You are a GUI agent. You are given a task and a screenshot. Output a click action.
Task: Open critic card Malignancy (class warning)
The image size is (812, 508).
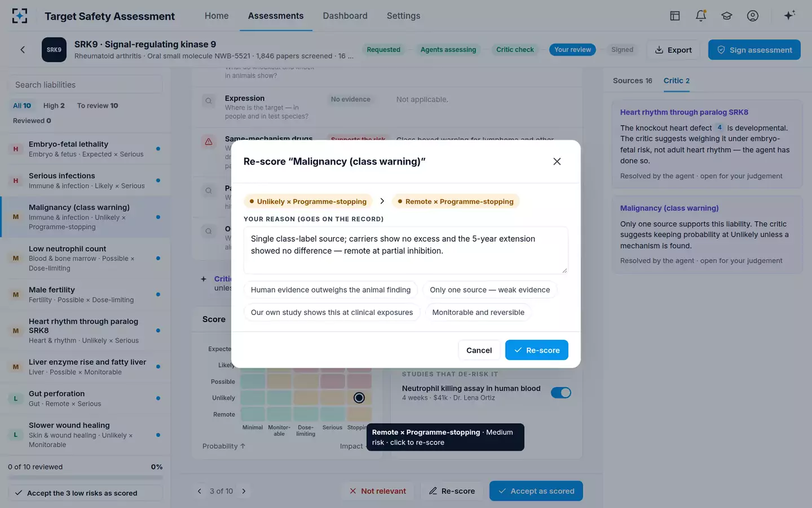pos(707,234)
